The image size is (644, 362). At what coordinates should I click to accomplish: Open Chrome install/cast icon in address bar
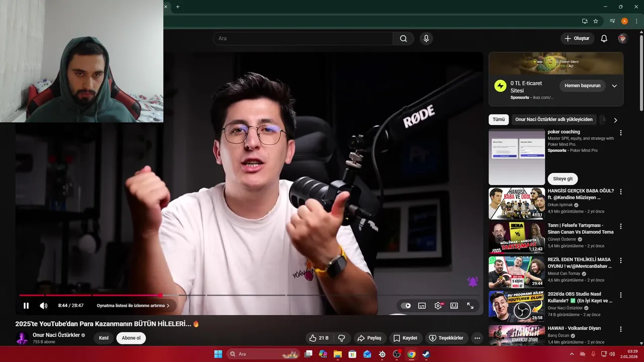click(585, 21)
